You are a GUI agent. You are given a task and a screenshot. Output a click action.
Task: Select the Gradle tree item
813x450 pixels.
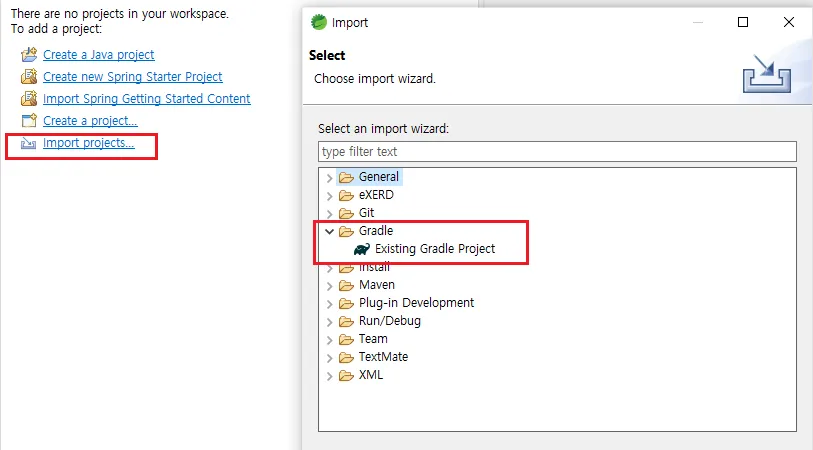(376, 231)
